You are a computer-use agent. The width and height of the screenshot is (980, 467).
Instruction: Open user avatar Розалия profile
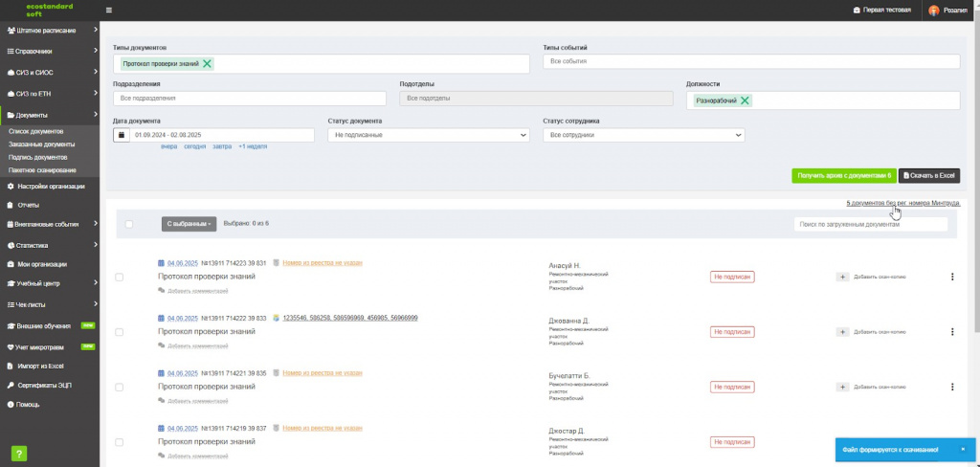[x=934, y=10]
